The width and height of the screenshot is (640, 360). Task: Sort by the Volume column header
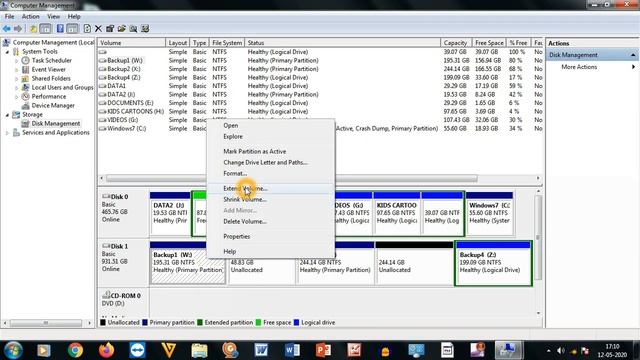pyautogui.click(x=131, y=43)
